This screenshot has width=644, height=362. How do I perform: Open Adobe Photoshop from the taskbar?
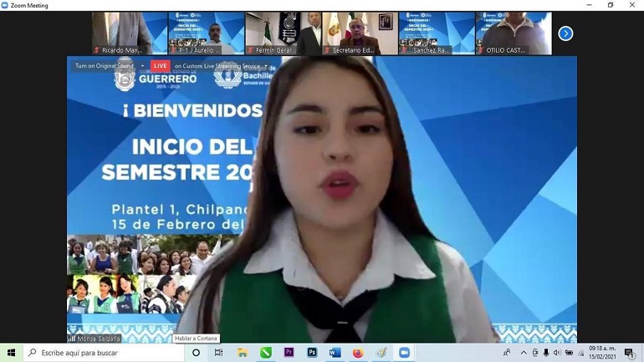(x=312, y=353)
